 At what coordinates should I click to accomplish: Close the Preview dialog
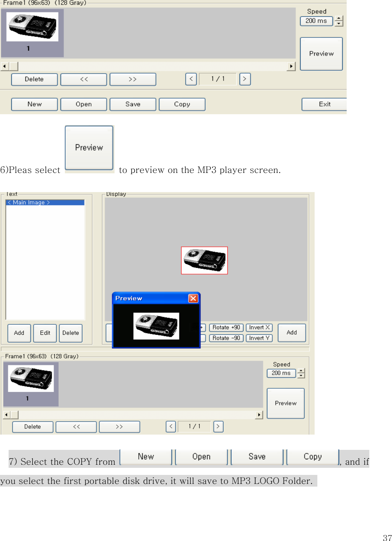193,298
